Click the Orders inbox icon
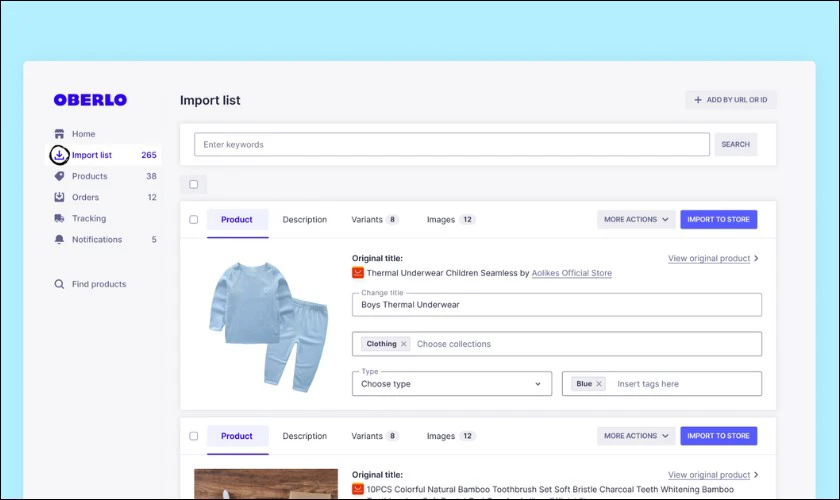Screen dimensions: 840x500 (x=59, y=197)
